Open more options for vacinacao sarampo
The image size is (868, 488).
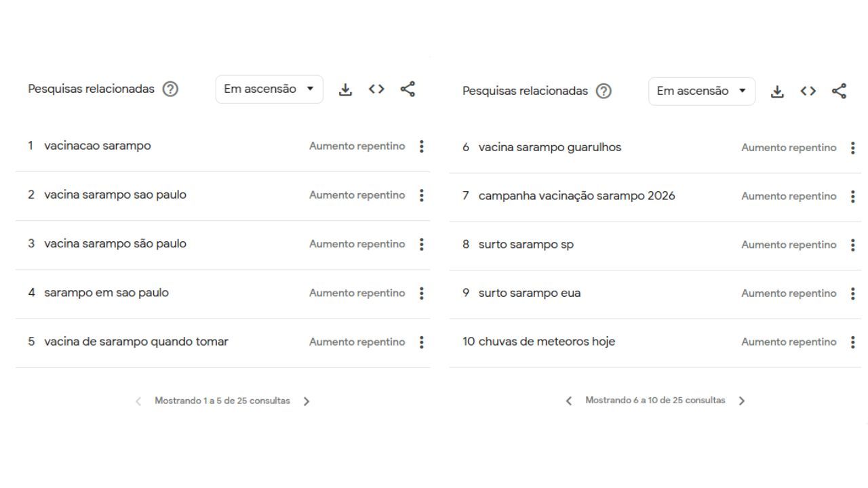pos(422,146)
